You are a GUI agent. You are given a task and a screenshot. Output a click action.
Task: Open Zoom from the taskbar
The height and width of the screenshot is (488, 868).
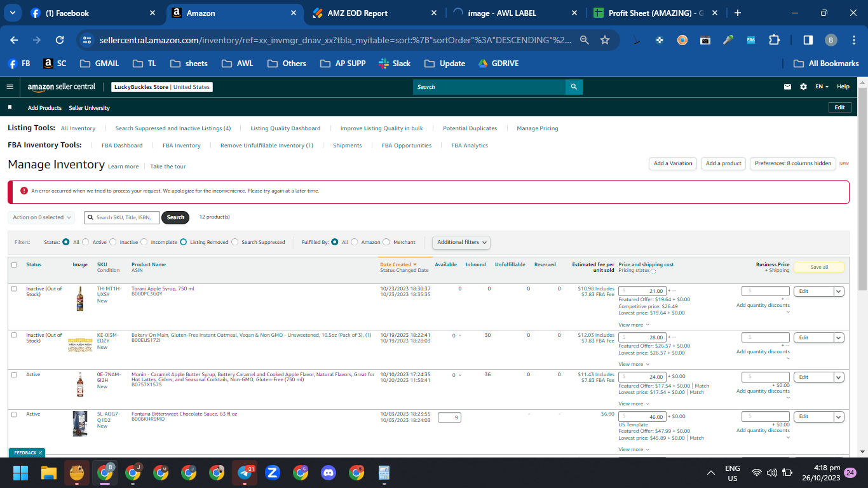tap(273, 473)
